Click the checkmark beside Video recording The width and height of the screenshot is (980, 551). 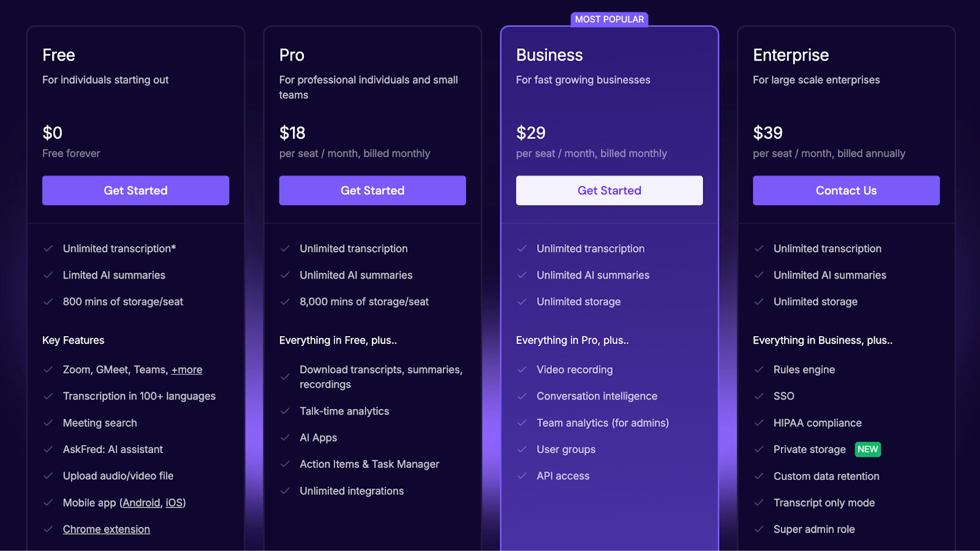522,370
